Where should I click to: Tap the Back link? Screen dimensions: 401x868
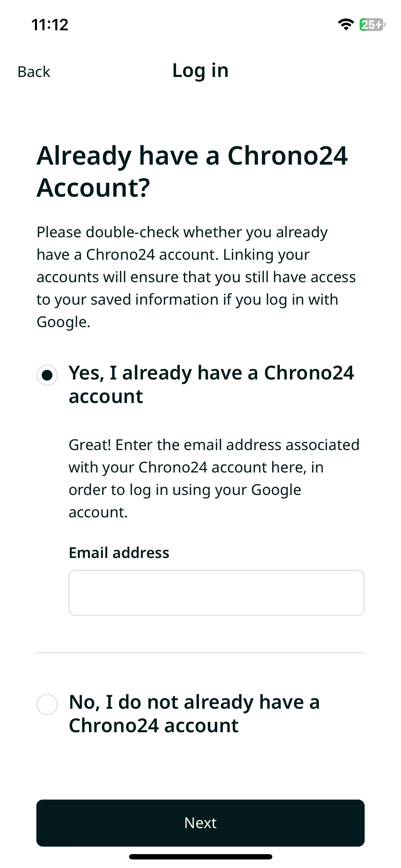pyautogui.click(x=34, y=72)
